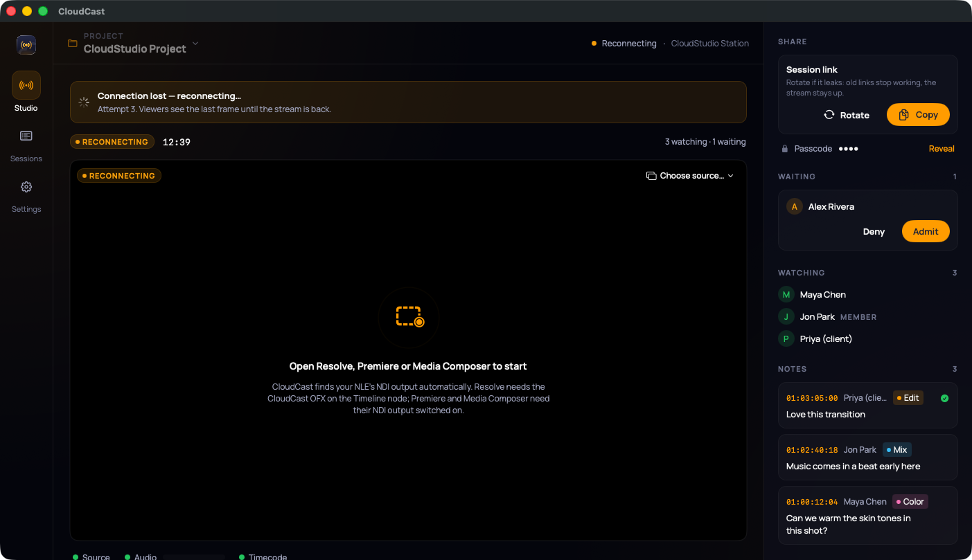Click the project folder icon
Image resolution: width=972 pixels, height=560 pixels.
coord(73,44)
